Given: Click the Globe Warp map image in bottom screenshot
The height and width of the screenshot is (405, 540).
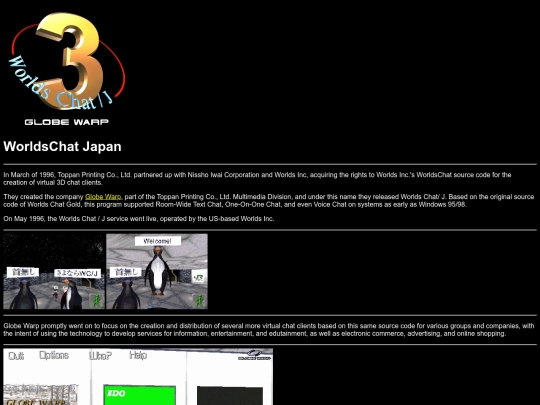Looking at the screenshot, I should 41,395.
